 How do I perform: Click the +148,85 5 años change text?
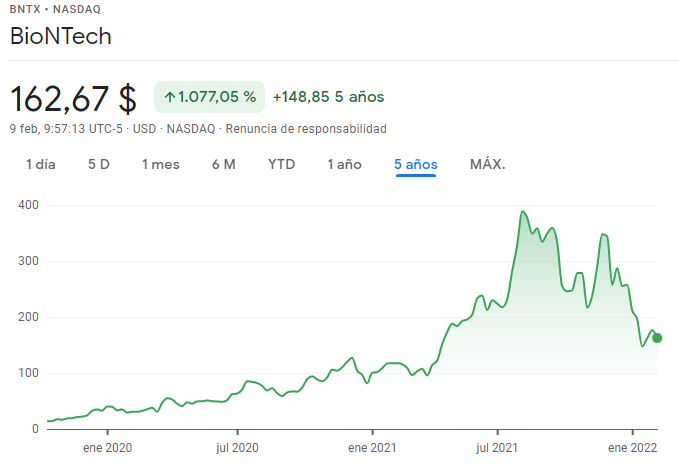[328, 97]
